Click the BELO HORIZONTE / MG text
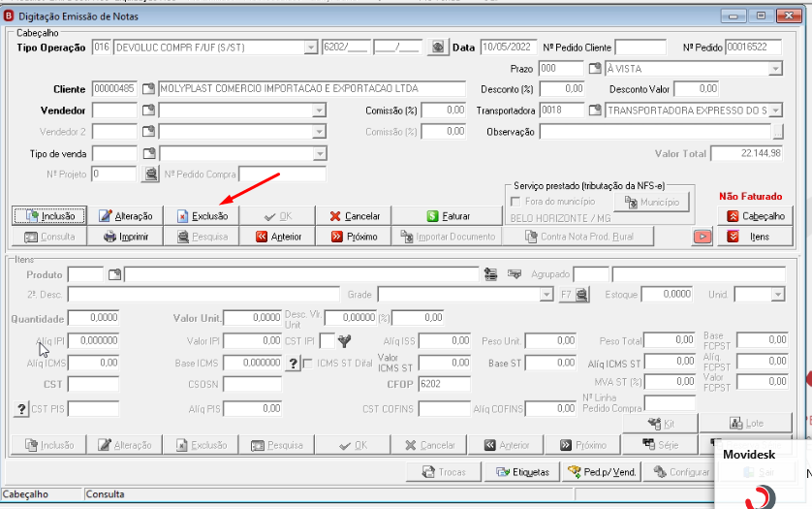This screenshot has width=812, height=509. point(560,218)
